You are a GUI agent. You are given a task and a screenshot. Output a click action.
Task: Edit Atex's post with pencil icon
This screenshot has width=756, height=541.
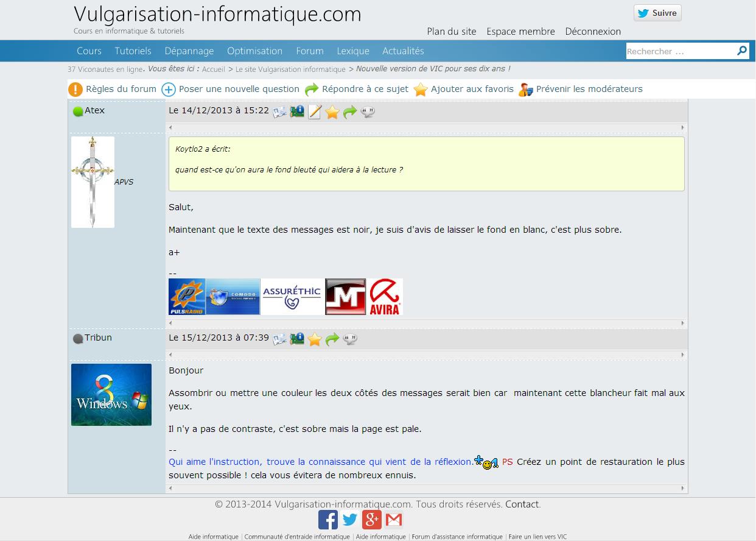point(315,112)
